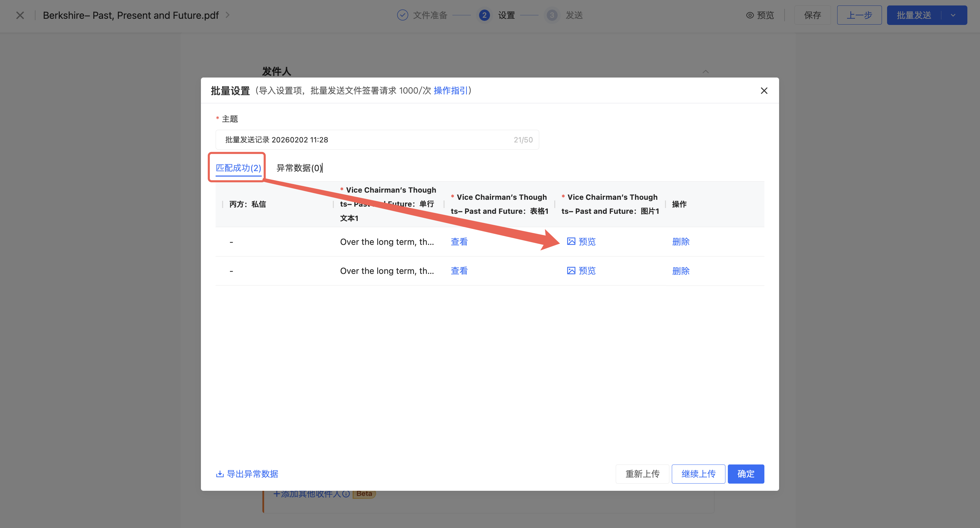Close the batch settings dialog
The image size is (980, 528).
point(764,91)
